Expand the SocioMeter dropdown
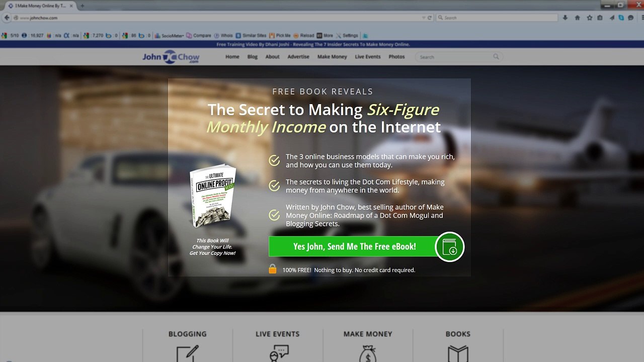Image resolution: width=644 pixels, height=362 pixels. pos(169,36)
